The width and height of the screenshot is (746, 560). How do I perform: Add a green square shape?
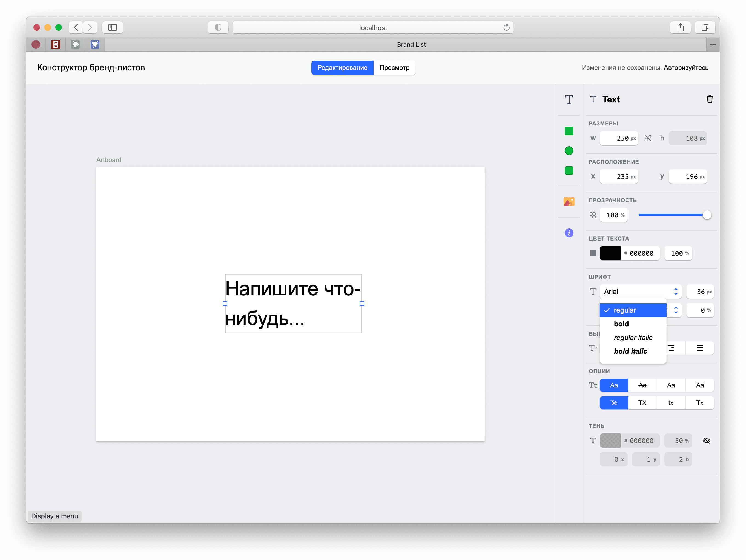(569, 131)
